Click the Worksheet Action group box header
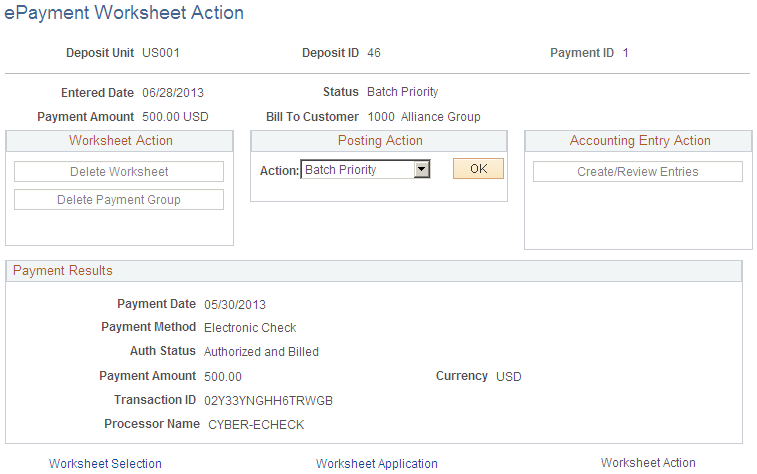 [120, 141]
